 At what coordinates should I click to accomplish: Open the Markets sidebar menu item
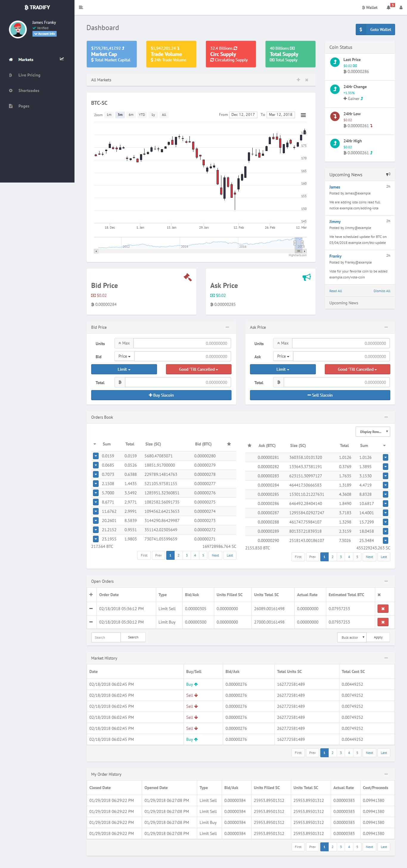[37, 60]
